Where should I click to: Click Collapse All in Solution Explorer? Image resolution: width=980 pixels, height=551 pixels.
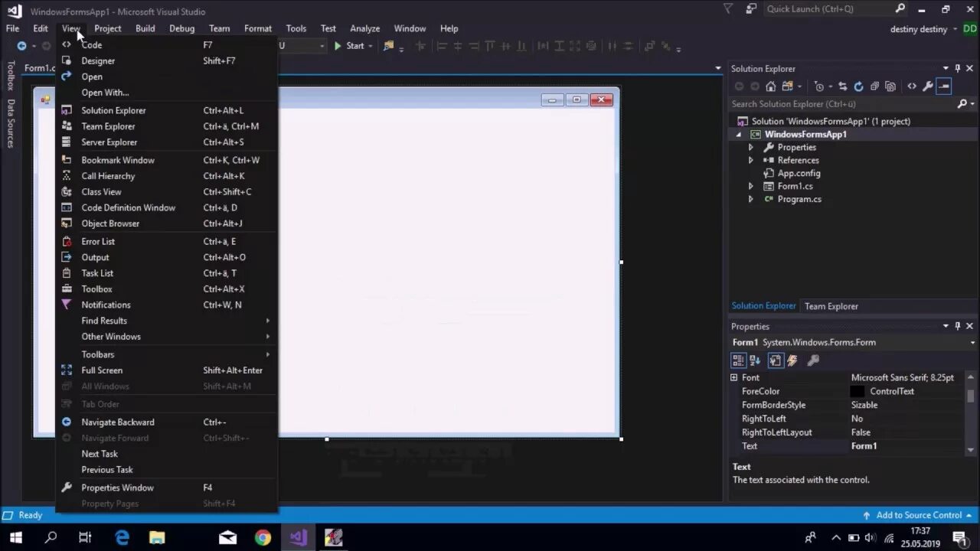(874, 86)
